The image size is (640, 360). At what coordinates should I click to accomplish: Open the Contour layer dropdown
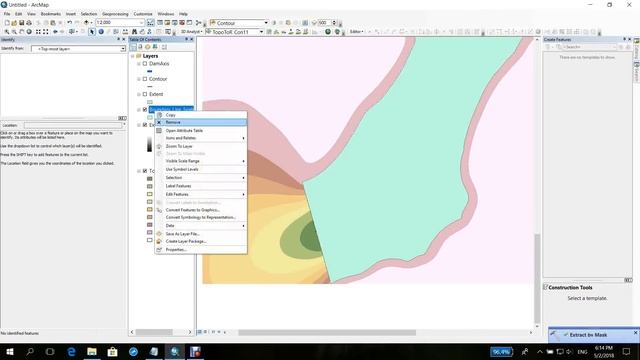pos(266,23)
